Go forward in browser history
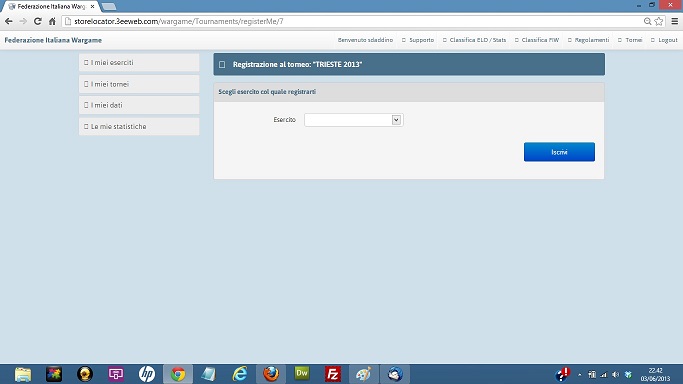Image resolution: width=683 pixels, height=384 pixels. point(23,21)
